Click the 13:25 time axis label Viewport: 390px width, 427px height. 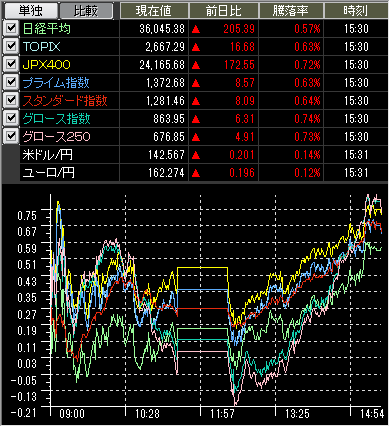[x=298, y=414]
